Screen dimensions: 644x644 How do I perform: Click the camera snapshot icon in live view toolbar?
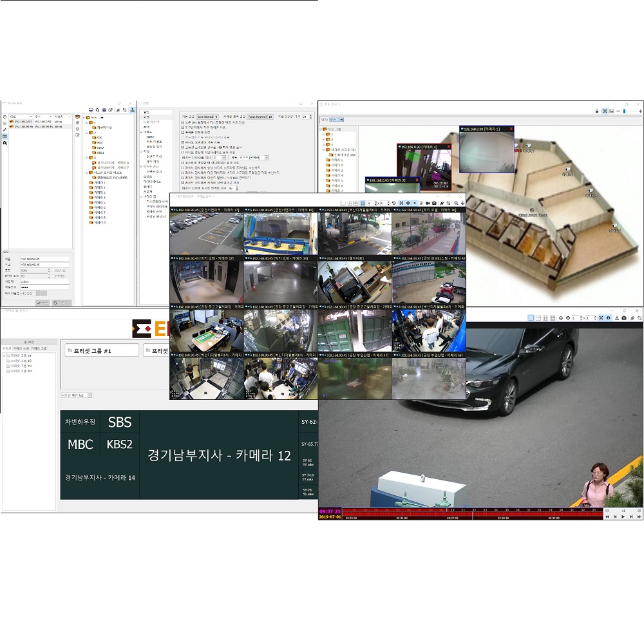(434, 203)
